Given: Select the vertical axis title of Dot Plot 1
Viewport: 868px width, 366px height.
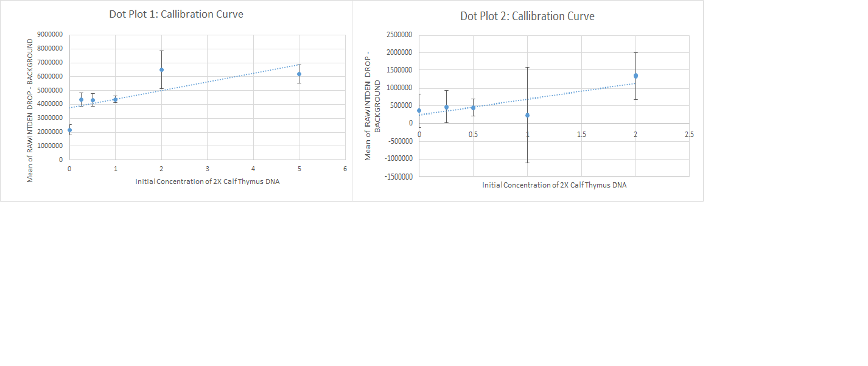Looking at the screenshot, I should tap(30, 110).
